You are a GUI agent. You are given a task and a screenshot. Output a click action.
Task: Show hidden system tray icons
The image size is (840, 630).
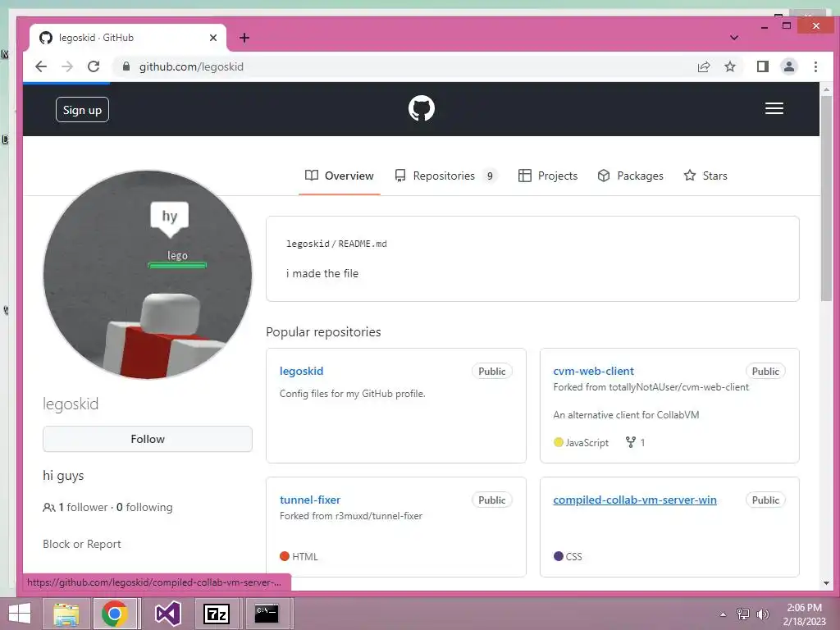724,614
